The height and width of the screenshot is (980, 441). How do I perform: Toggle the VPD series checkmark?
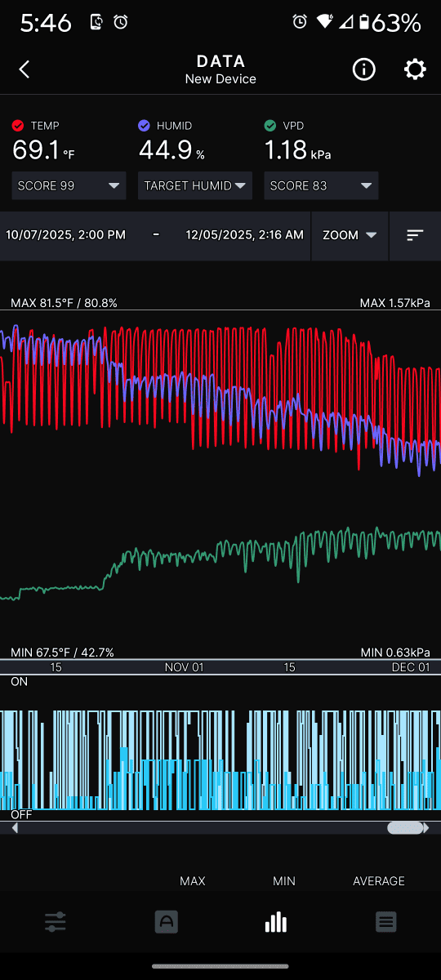pyautogui.click(x=270, y=126)
